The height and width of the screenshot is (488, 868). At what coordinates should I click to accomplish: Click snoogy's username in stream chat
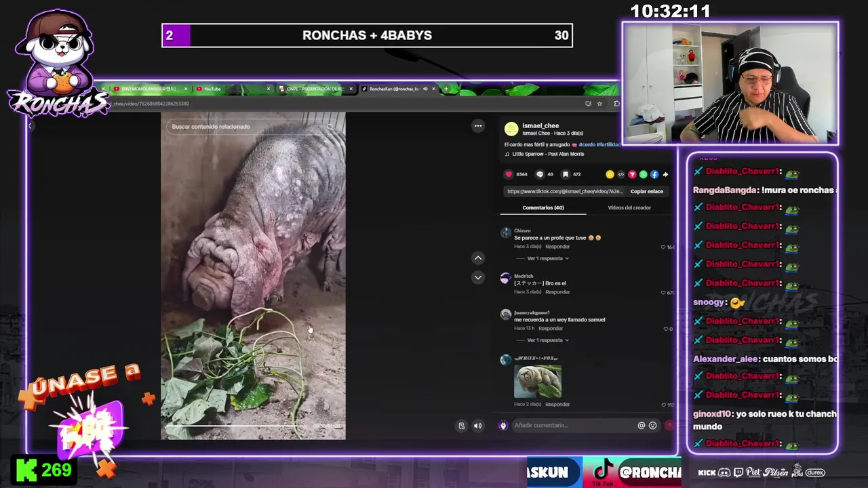[x=709, y=302]
